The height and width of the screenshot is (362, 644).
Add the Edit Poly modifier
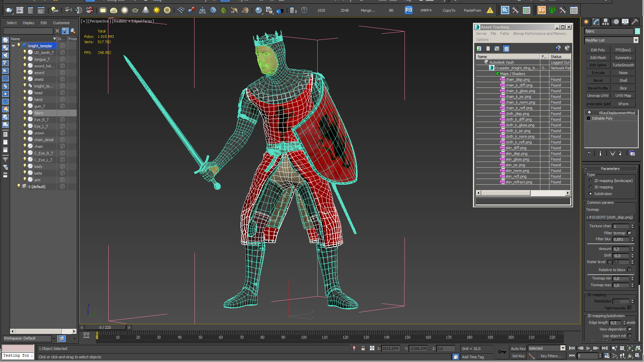(598, 50)
